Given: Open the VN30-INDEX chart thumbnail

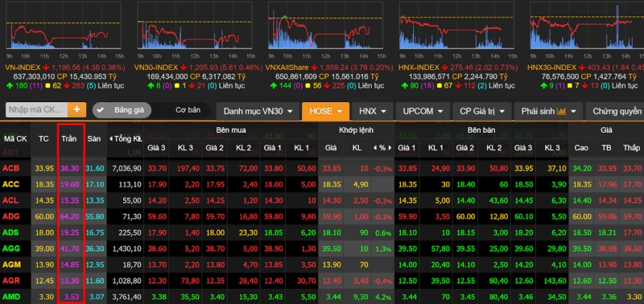Looking at the screenshot, I should pos(194,26).
